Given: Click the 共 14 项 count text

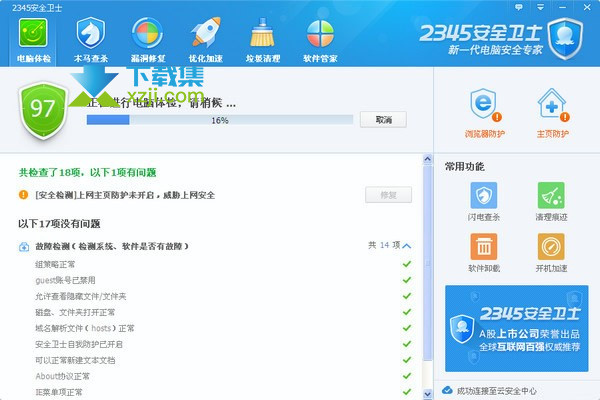Looking at the screenshot, I should point(384,245).
